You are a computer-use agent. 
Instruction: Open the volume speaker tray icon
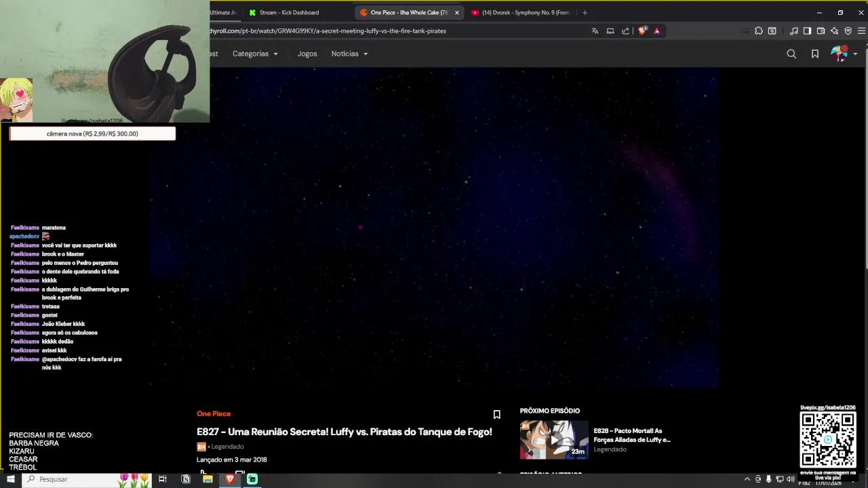pyautogui.click(x=791, y=479)
